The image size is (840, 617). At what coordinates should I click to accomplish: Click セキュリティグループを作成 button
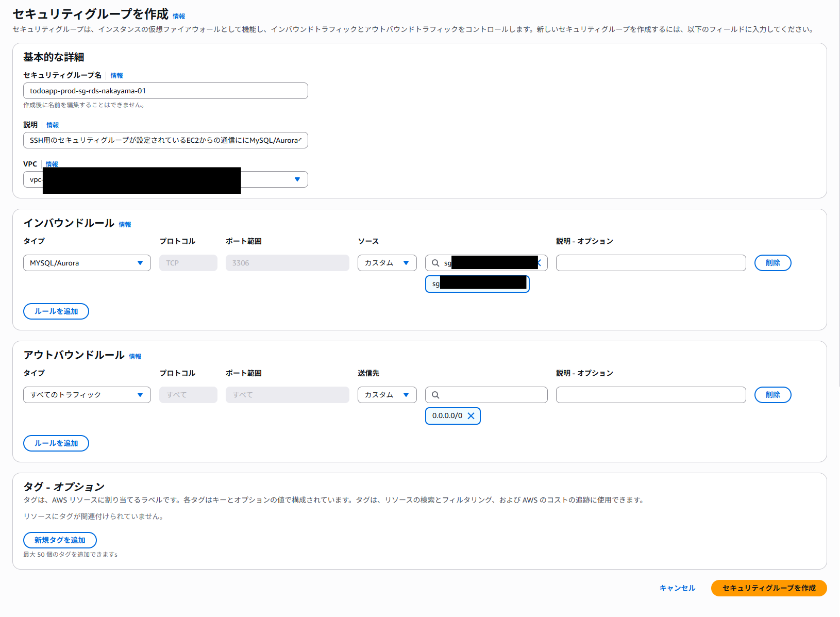[769, 588]
